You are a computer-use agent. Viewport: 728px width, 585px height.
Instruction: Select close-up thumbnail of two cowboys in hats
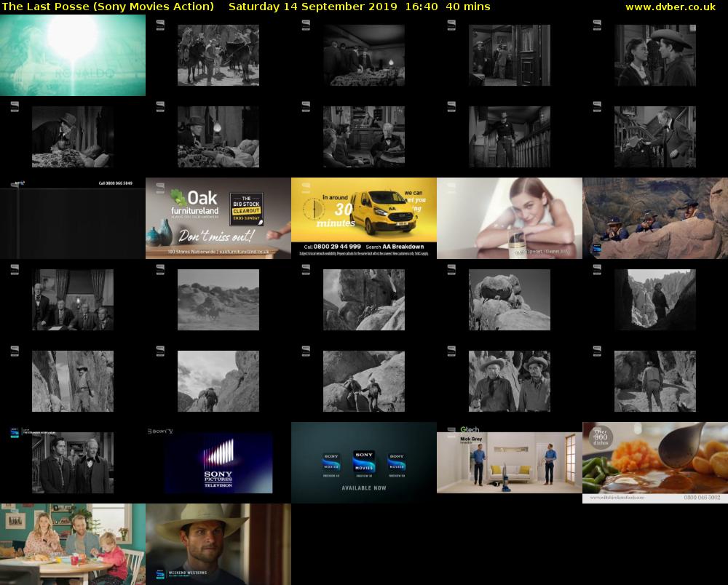tap(510, 381)
